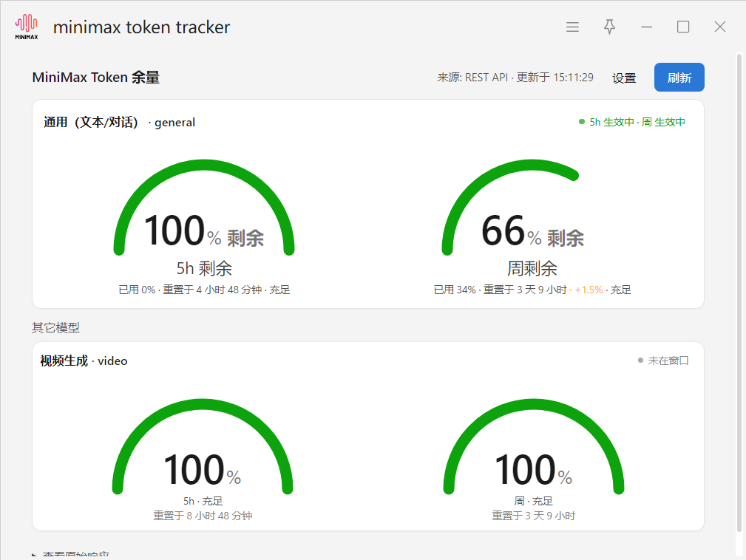
Task: Click '重置于 8 小时 48 分钟' text
Action: tap(203, 516)
